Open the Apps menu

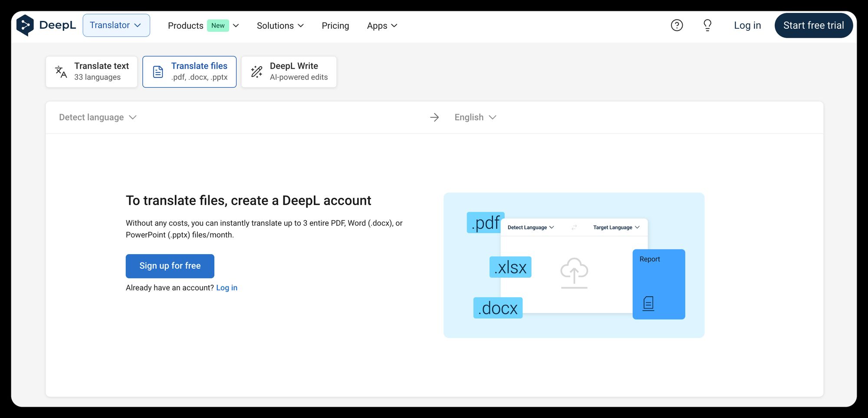382,26
